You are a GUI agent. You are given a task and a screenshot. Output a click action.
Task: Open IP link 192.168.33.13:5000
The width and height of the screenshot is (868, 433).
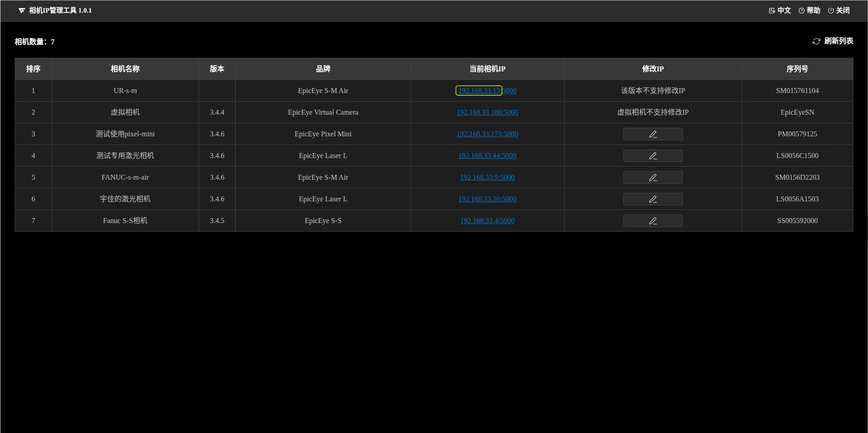point(487,91)
